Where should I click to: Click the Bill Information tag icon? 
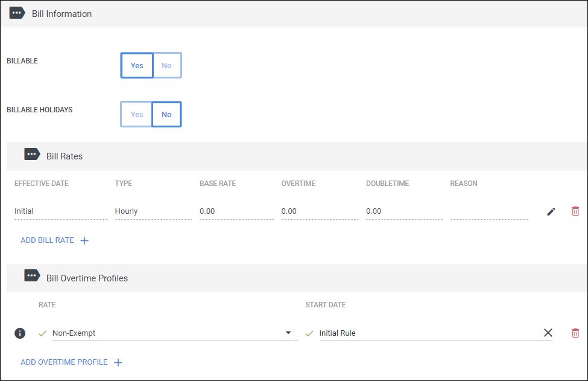pos(17,13)
